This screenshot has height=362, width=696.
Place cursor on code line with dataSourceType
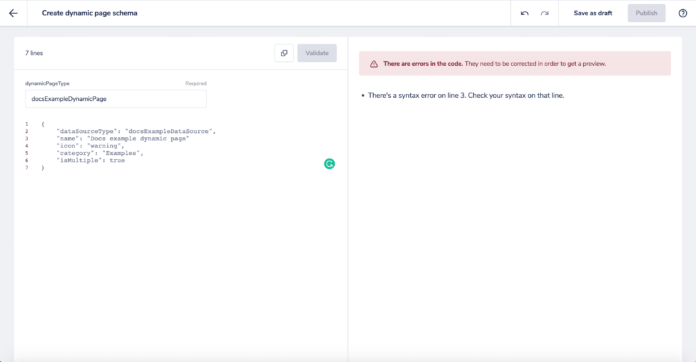(x=136, y=131)
